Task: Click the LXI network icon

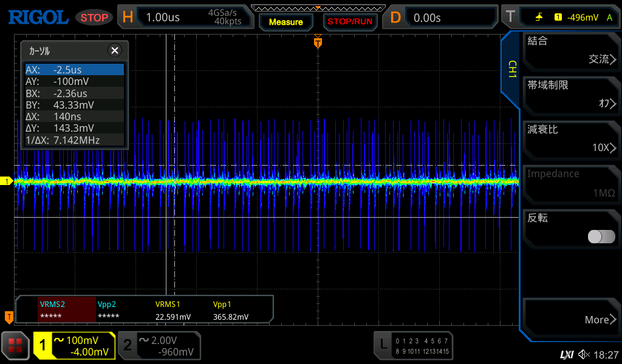Action: 566,354
